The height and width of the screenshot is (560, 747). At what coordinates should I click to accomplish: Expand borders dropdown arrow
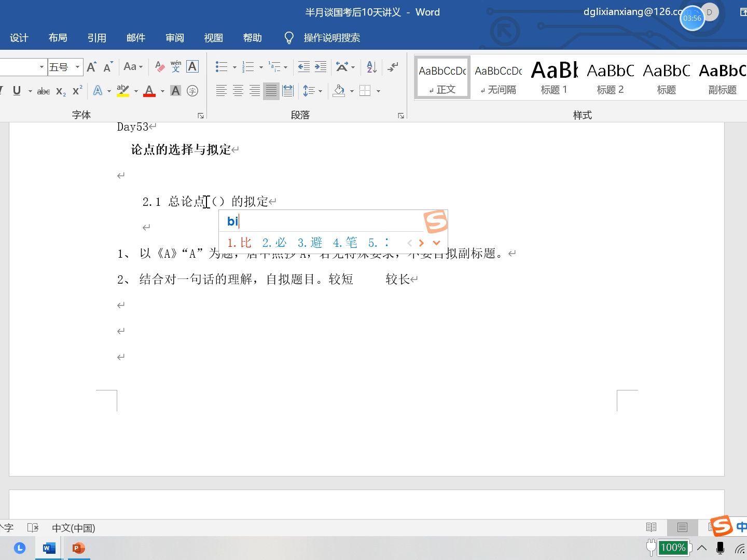click(x=378, y=91)
